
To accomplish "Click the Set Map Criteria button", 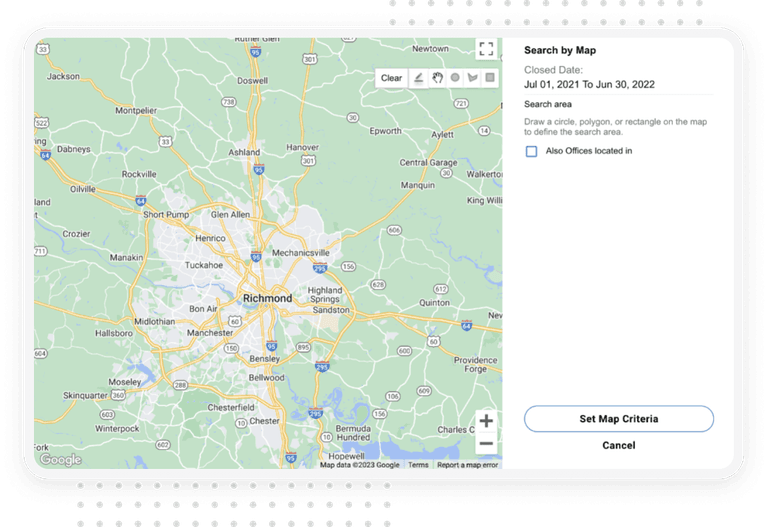I will pos(619,419).
